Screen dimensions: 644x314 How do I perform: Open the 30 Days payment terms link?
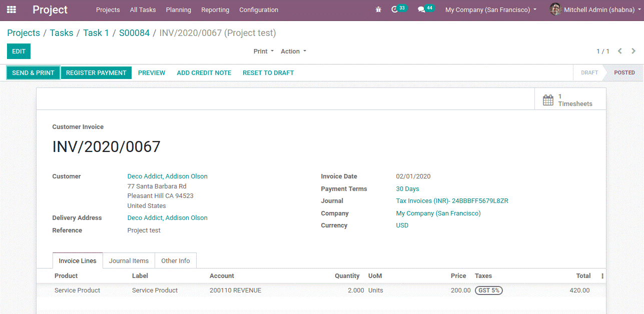[407, 188]
